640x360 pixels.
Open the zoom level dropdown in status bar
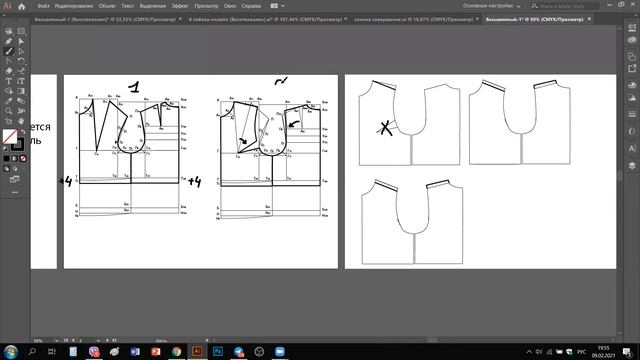[56, 340]
